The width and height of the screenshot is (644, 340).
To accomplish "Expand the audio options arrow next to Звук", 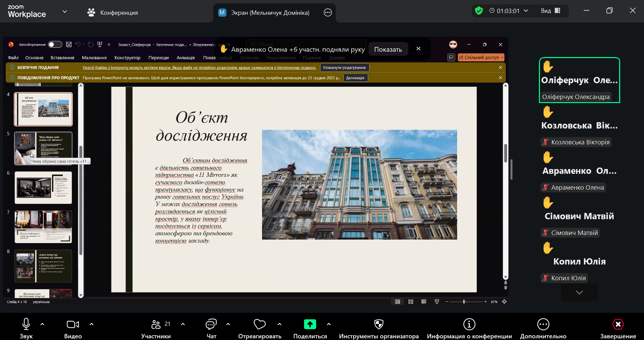I will coord(42,324).
